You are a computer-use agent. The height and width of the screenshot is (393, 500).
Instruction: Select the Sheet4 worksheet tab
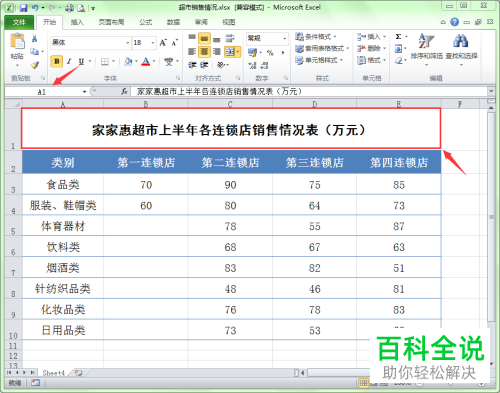coord(54,373)
